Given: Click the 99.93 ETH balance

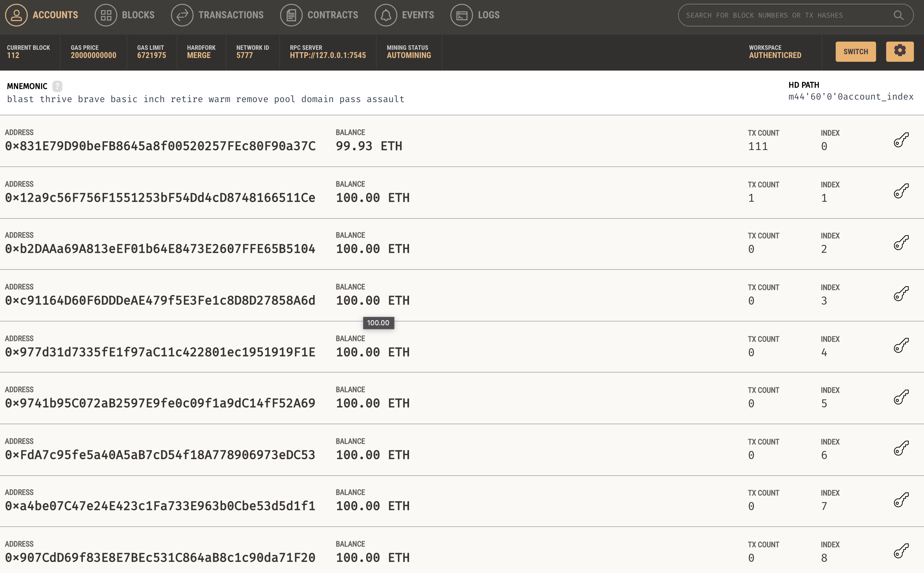Looking at the screenshot, I should (369, 146).
